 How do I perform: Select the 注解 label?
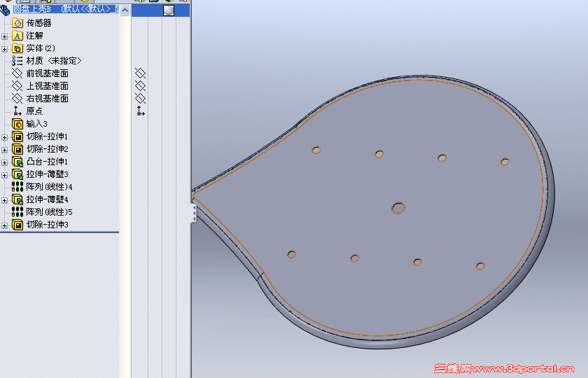[x=34, y=36]
